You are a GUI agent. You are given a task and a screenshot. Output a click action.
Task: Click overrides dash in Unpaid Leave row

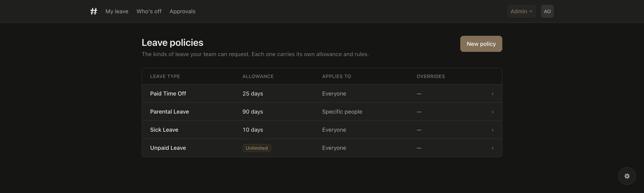[419, 148]
